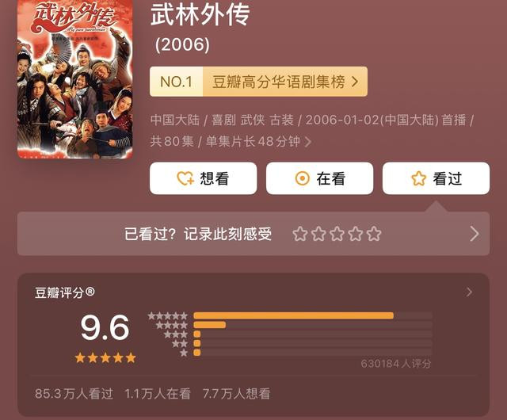Image resolution: width=507 pixels, height=420 pixels.
Task: Expand details via chevron after 单集片长48分钟
Action: click(308, 142)
